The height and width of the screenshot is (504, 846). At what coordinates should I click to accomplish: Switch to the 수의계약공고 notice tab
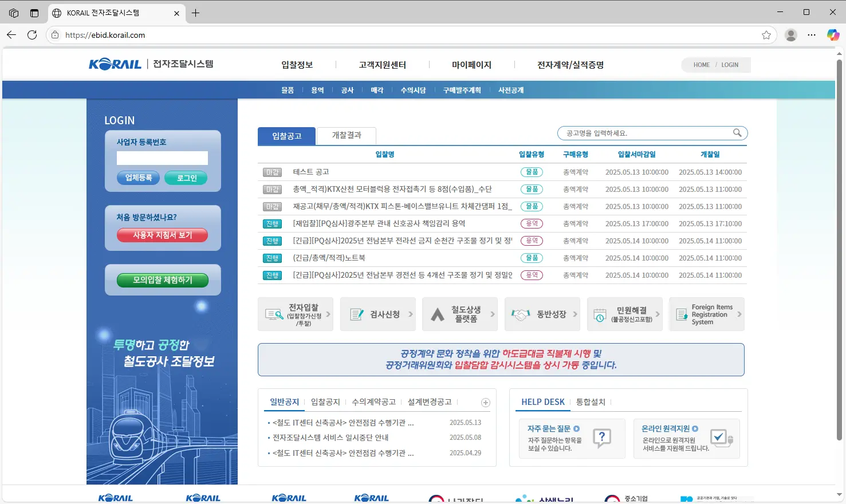pyautogui.click(x=373, y=402)
